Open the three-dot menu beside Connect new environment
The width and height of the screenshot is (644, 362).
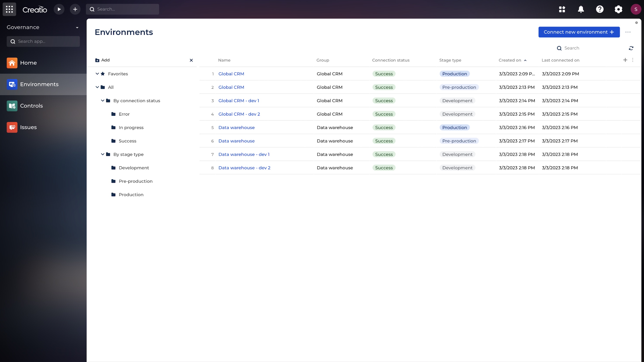coord(629,32)
